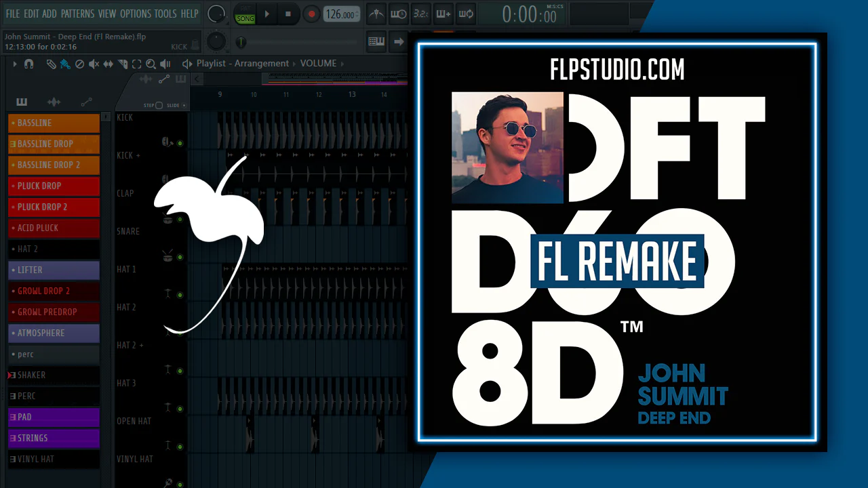Open the TOOLS menu
The height and width of the screenshot is (488, 868).
pyautogui.click(x=165, y=14)
